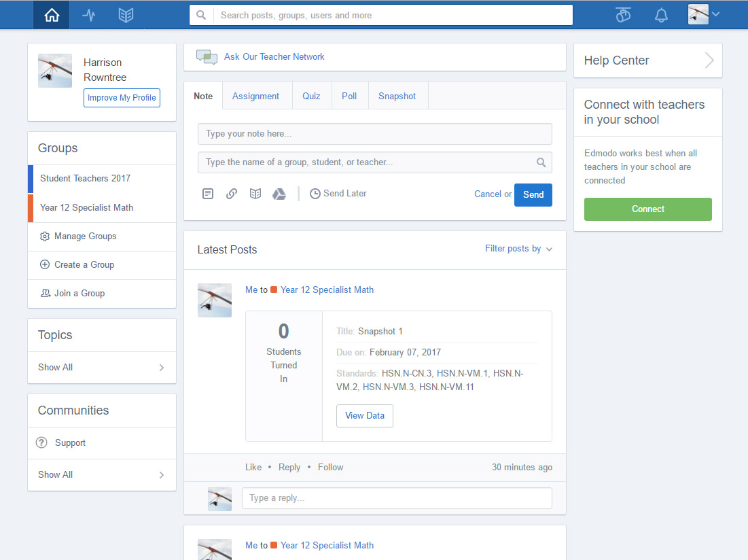748x560 pixels.
Task: Click the Join a Group people icon
Action: [46, 294]
